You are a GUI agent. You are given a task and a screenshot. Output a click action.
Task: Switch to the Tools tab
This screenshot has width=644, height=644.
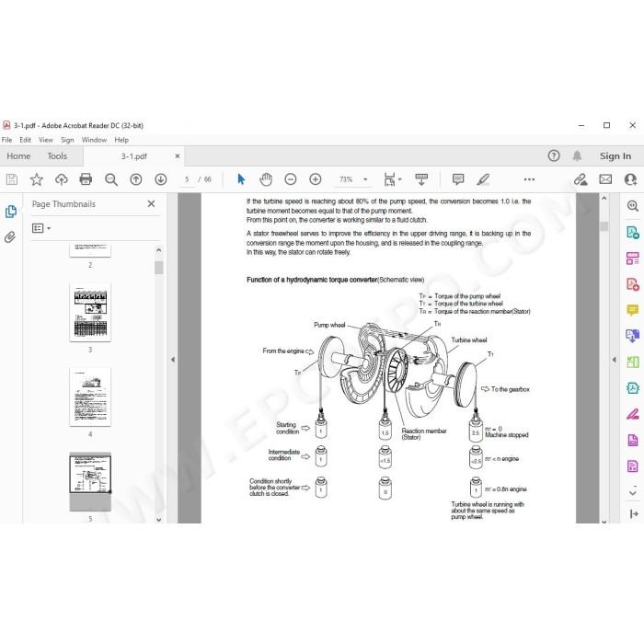coord(57,156)
